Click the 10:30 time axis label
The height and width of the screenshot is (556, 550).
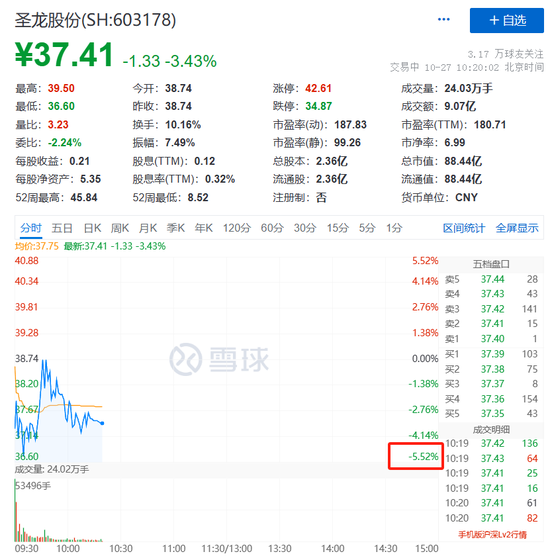[x=121, y=549]
